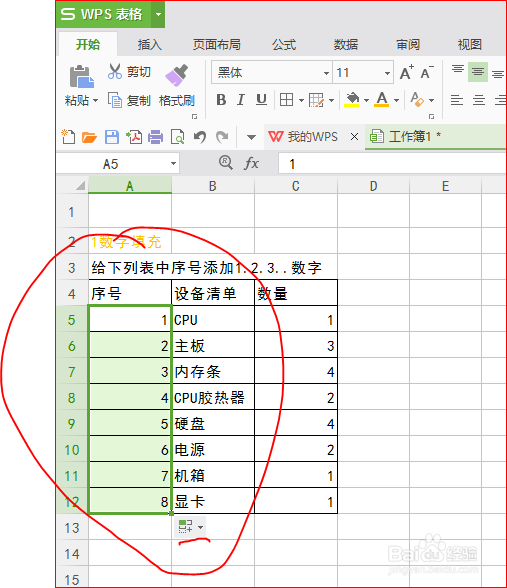Open the 页面布局 tab
Viewport: 507px width, 588px height.
(x=216, y=45)
